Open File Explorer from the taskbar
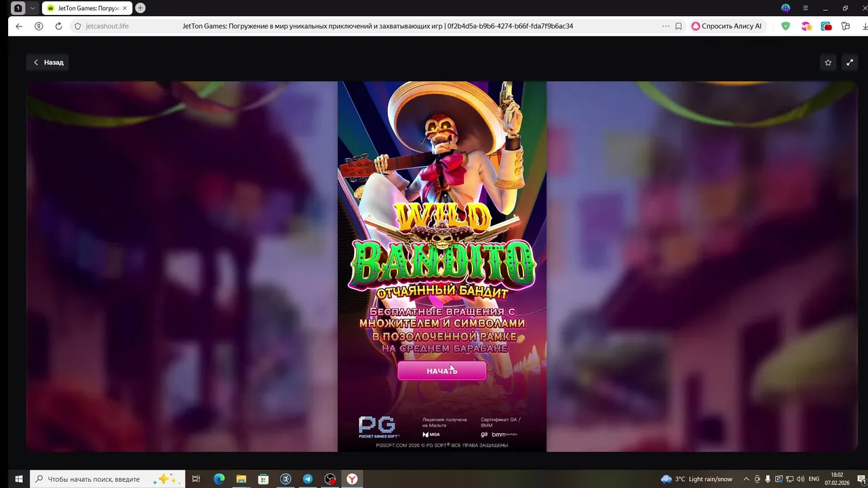 (241, 479)
